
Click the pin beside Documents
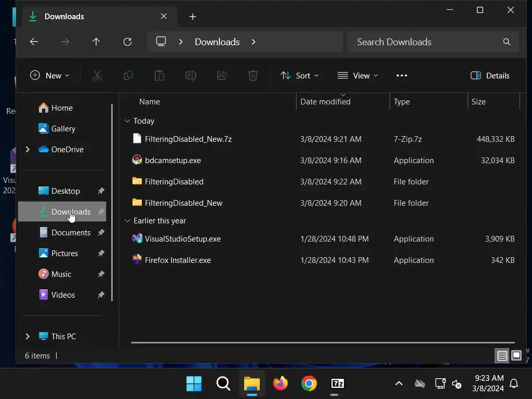tap(101, 232)
